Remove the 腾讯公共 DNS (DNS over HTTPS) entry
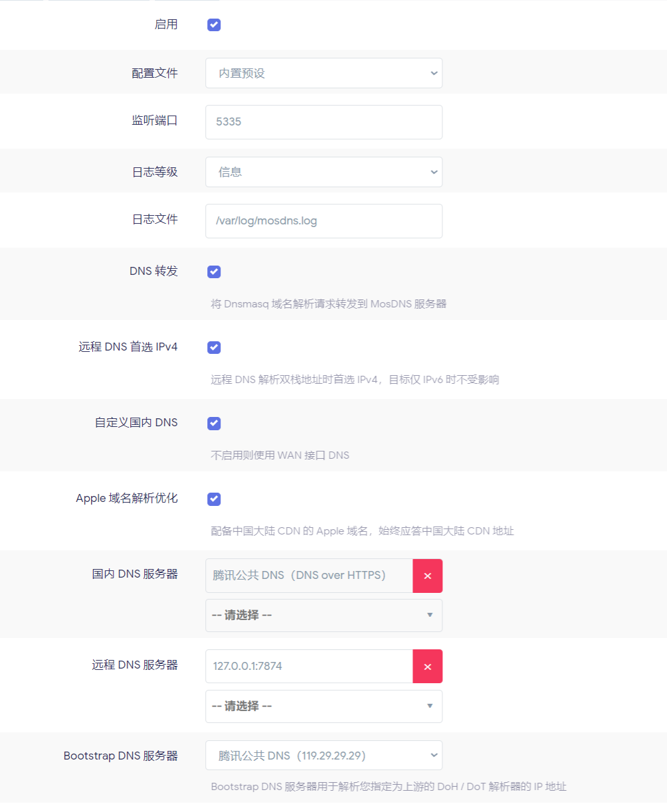The width and height of the screenshot is (667, 812). (x=427, y=576)
